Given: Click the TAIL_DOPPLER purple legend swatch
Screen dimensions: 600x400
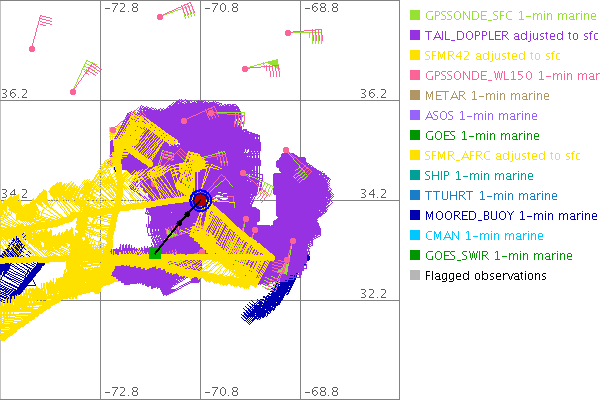Looking at the screenshot, I should coord(415,36).
